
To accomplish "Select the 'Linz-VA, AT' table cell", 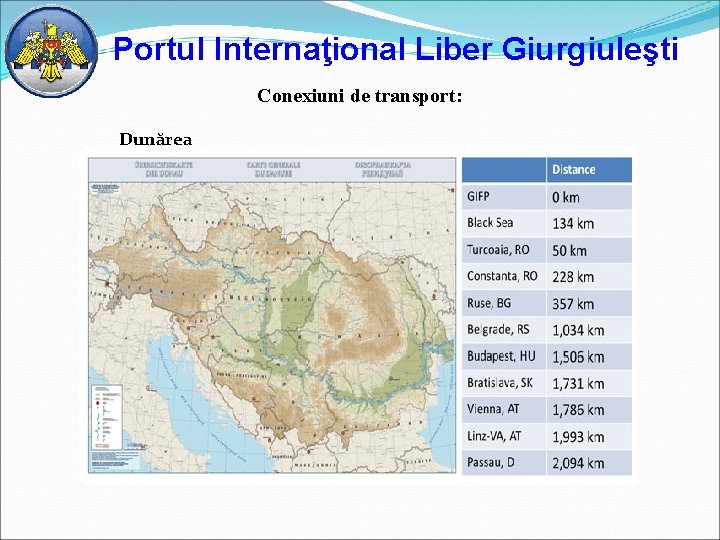I will [x=504, y=436].
